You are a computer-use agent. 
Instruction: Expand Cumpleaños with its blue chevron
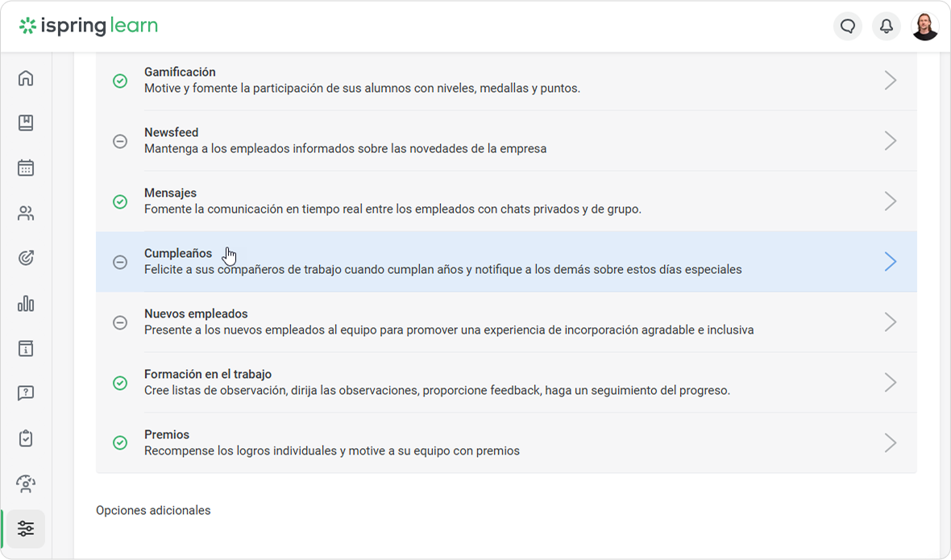click(x=890, y=262)
